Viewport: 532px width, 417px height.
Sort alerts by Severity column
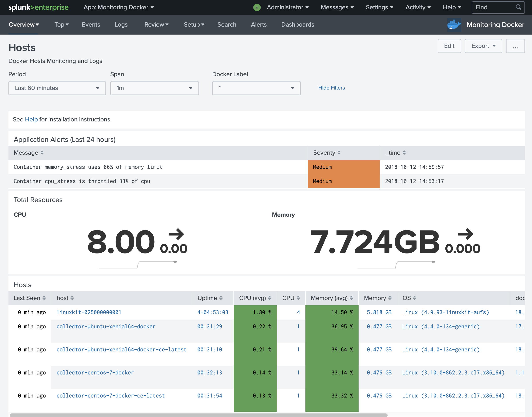(327, 153)
